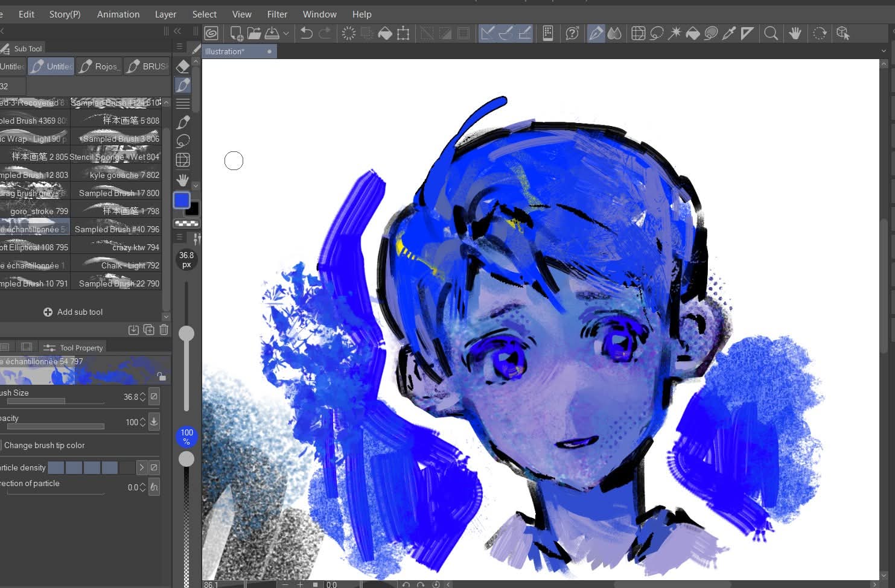Select the transparent color checkered swatch
This screenshot has height=588, width=895.
click(x=186, y=223)
